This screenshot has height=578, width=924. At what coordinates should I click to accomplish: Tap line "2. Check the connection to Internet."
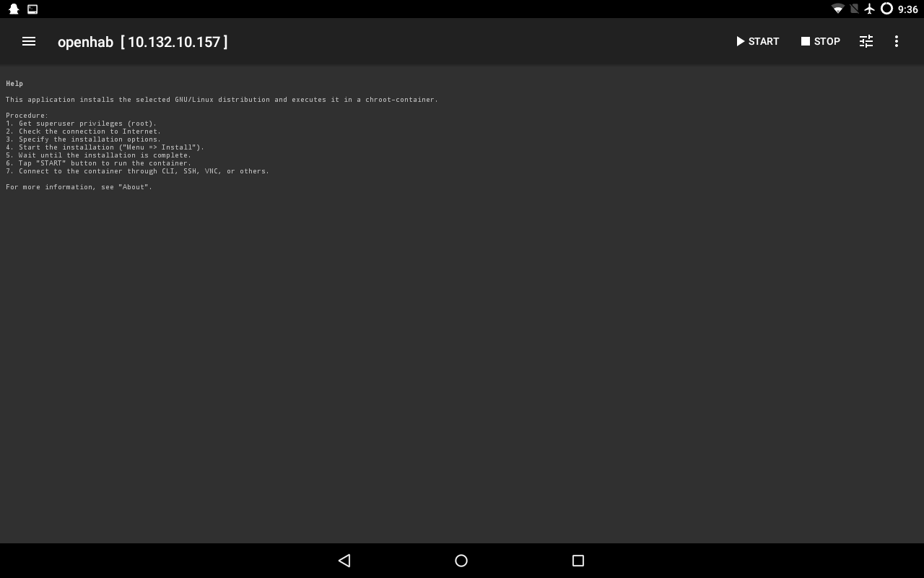click(x=83, y=131)
